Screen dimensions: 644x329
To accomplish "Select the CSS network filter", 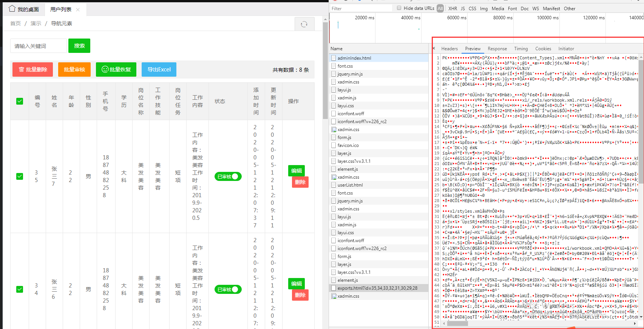I will (x=473, y=8).
